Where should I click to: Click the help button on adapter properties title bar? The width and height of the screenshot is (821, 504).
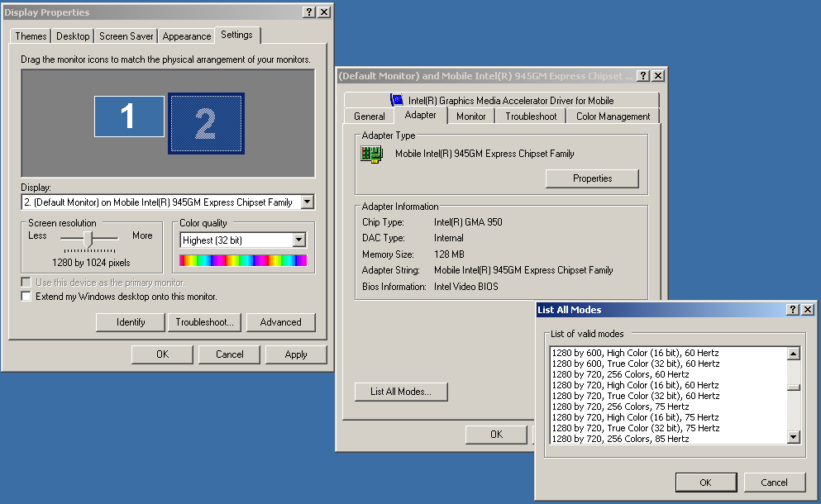(x=643, y=75)
